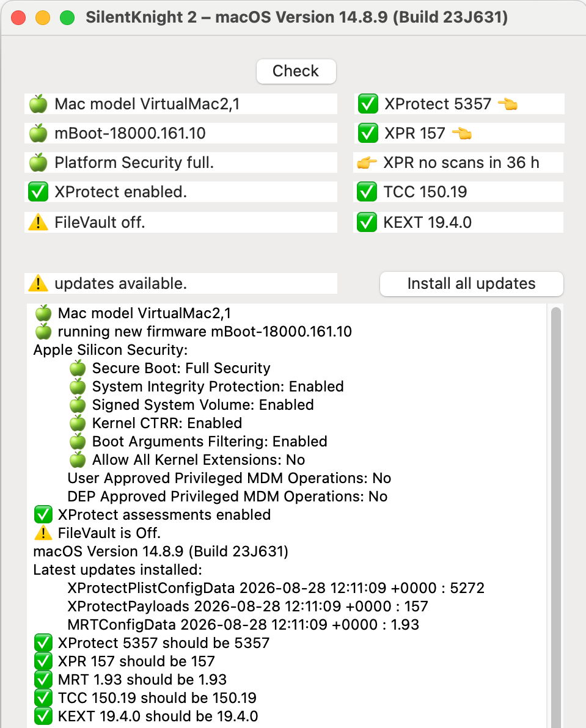This screenshot has height=728, width=586.
Task: Click Install all updates button
Action: click(471, 283)
